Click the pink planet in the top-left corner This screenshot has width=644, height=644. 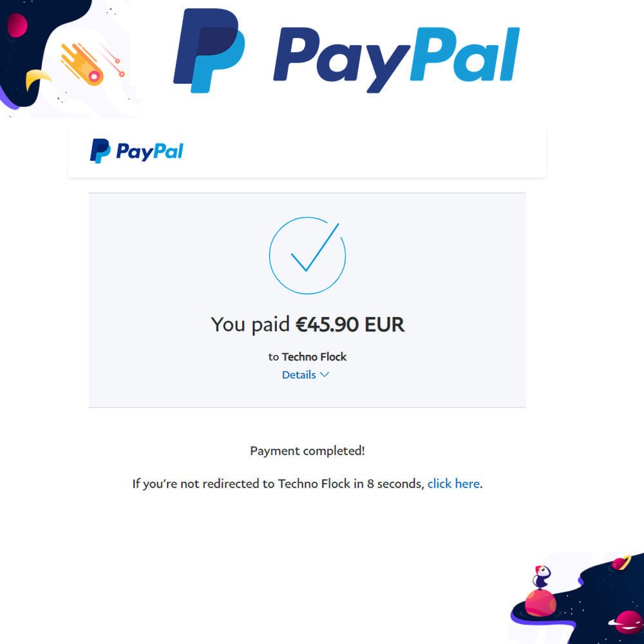17,25
